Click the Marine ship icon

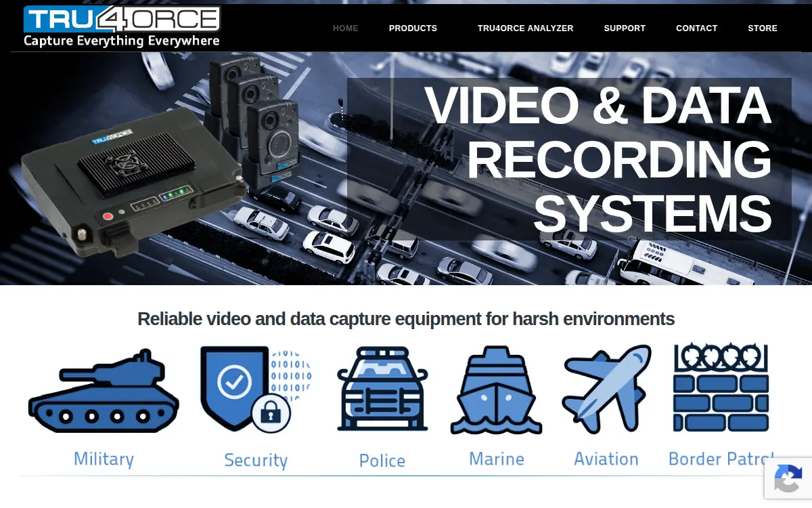coord(496,390)
